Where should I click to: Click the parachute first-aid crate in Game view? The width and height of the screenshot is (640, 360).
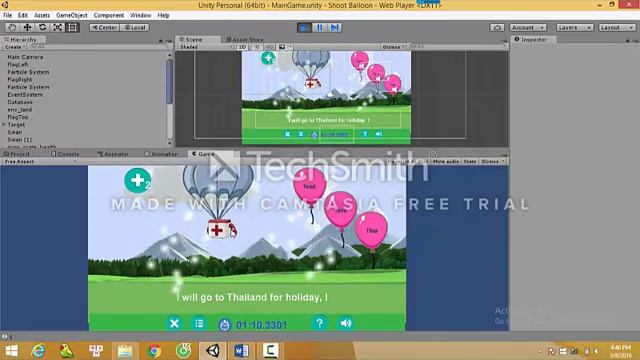tap(220, 229)
